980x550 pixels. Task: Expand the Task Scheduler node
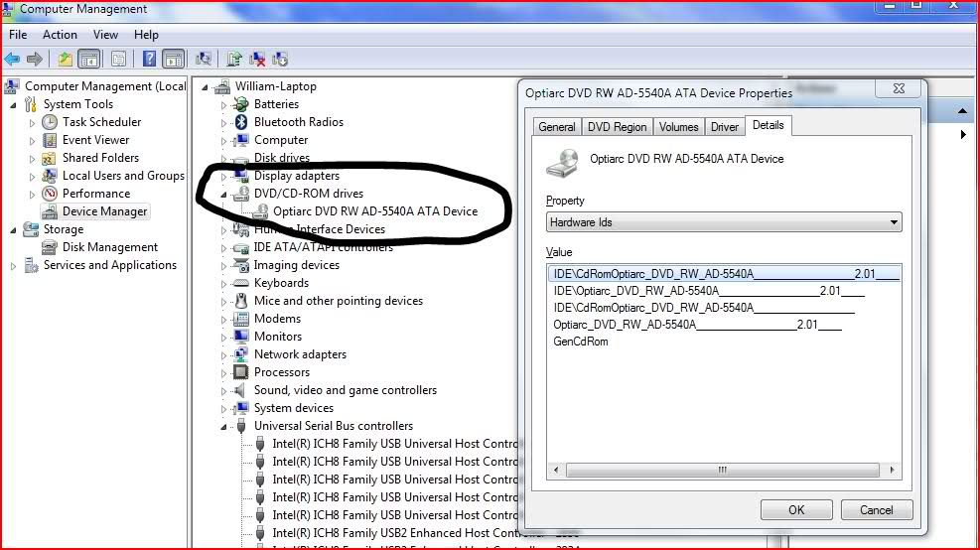[32, 123]
